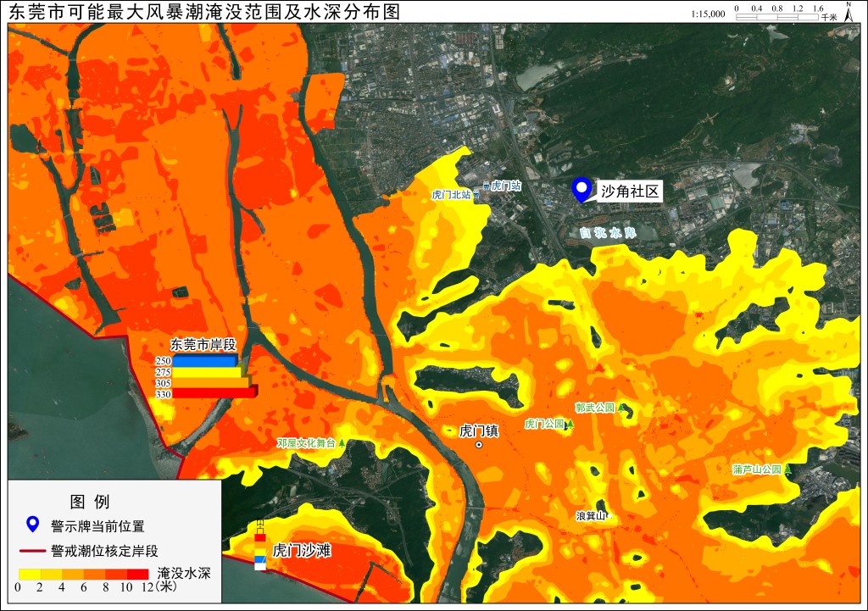
Task: Click the tree icon beside 蒲芦山公园
Action: (x=787, y=469)
